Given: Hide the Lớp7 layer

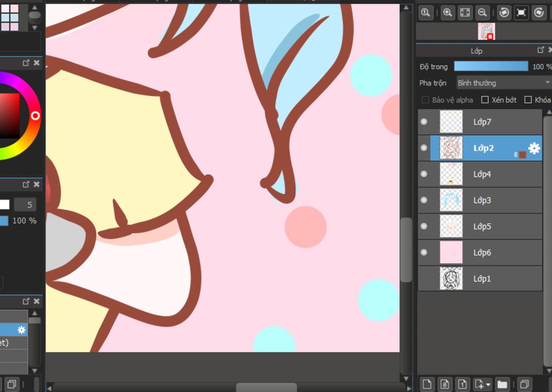Looking at the screenshot, I should [424, 122].
